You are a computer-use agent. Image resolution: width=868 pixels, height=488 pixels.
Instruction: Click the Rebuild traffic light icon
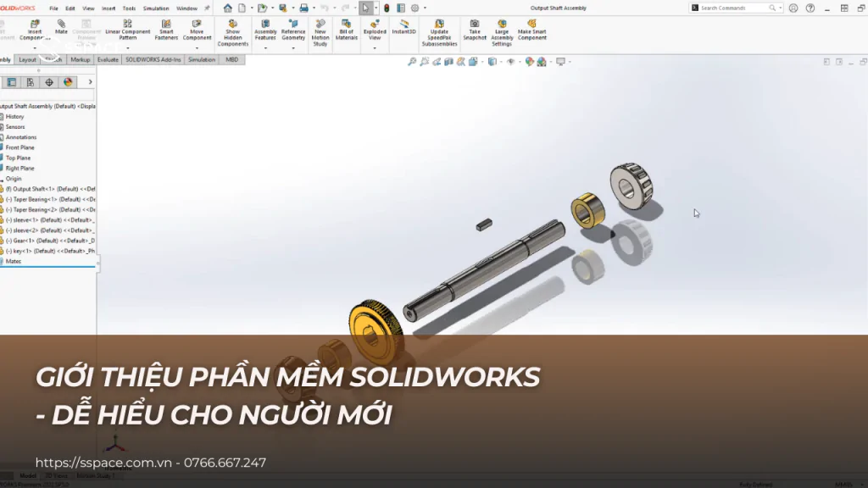coord(387,8)
